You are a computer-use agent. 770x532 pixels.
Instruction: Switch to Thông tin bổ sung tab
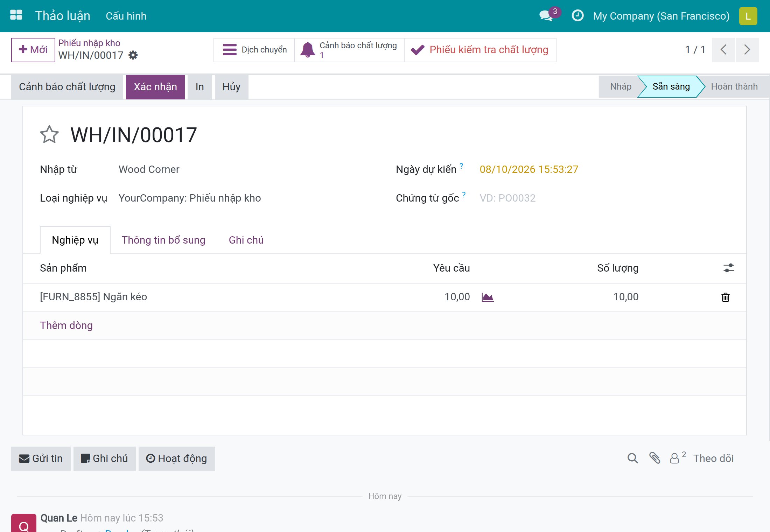(x=163, y=240)
